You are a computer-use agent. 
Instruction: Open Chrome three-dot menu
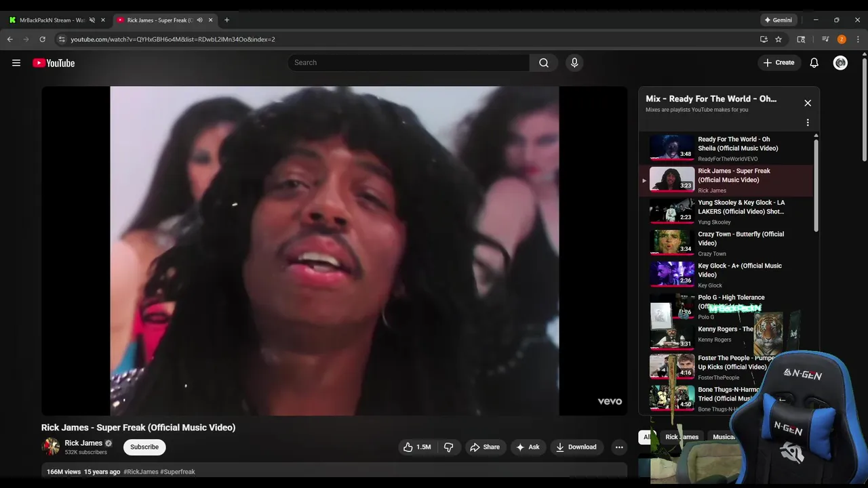coord(858,39)
